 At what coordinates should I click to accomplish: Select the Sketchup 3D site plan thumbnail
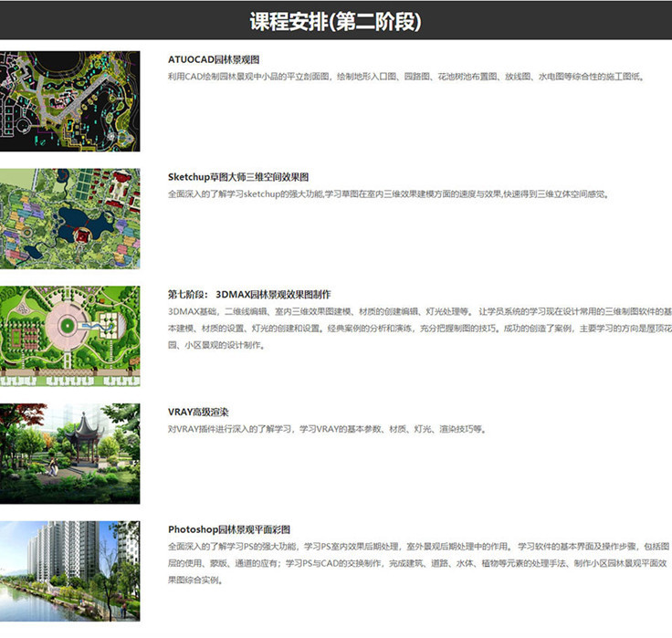click(x=70, y=218)
